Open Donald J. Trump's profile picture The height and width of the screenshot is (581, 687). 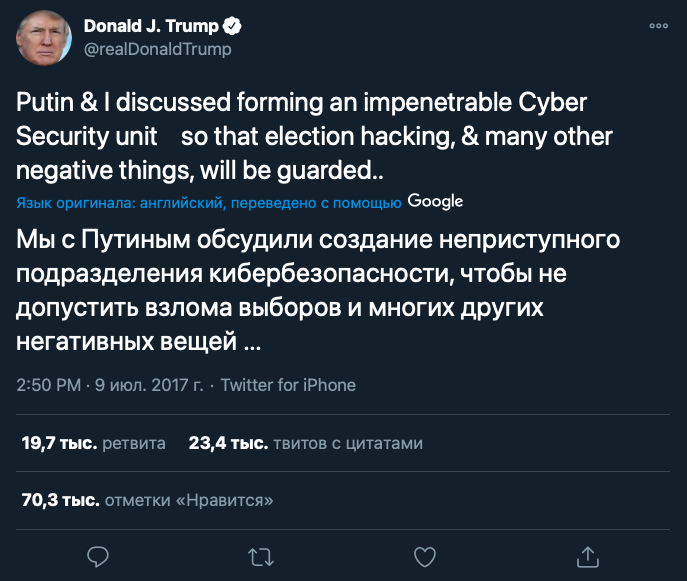tap(42, 38)
